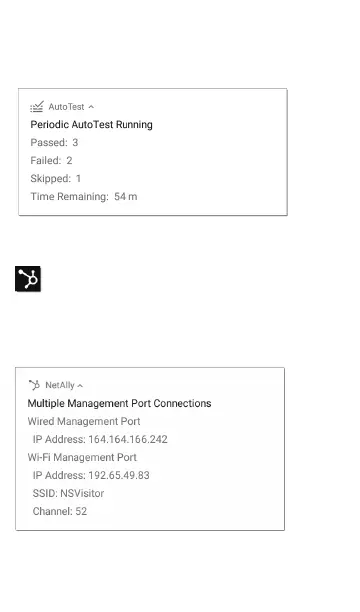Select the Wi-Fi Management Port heading
Viewport: 360px width, 612px height.
coord(82,457)
